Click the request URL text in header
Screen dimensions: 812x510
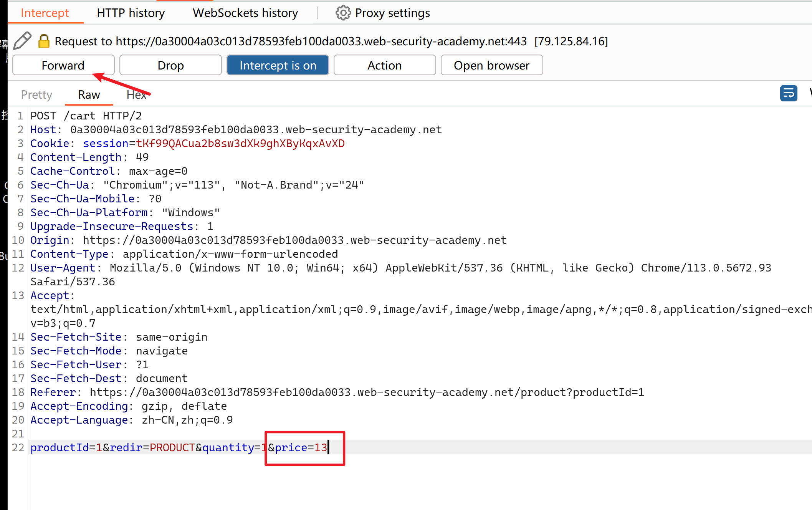tap(321, 41)
